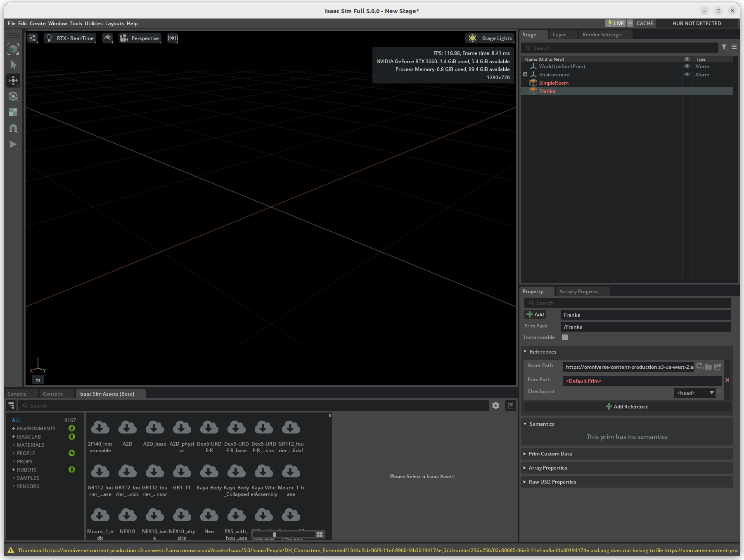Select the Rotate tool
This screenshot has width=744, height=560.
tap(13, 96)
